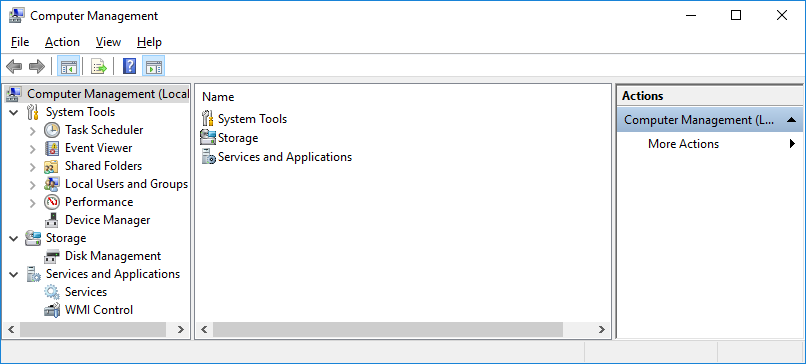Open Help via the question mark icon

(130, 66)
